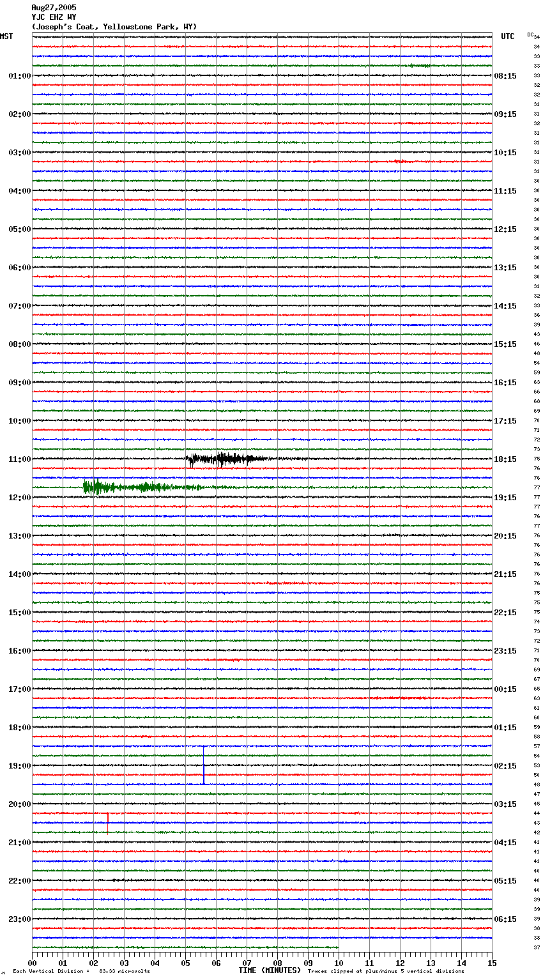Select the 22:00 MST row label
The height and width of the screenshot is (980, 543).
click(20, 881)
